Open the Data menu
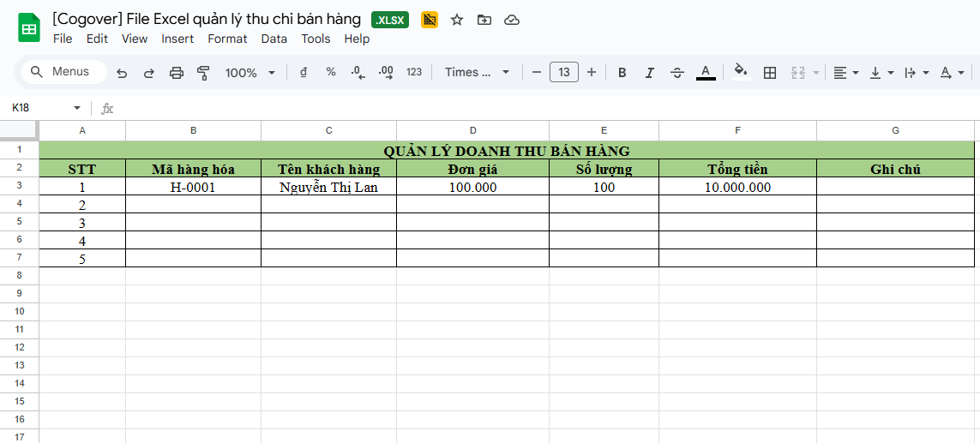This screenshot has height=443, width=980. pos(274,39)
